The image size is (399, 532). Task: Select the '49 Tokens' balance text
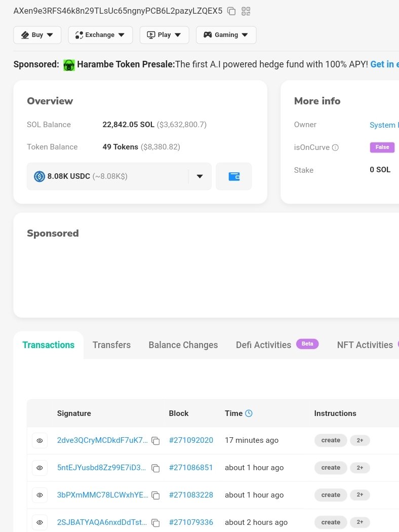click(x=121, y=147)
